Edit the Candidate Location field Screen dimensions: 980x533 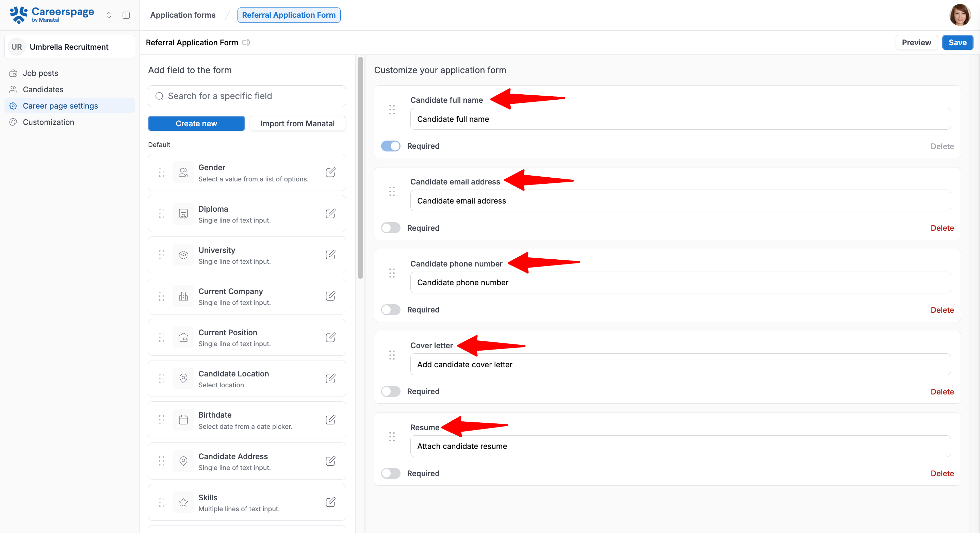tap(331, 378)
